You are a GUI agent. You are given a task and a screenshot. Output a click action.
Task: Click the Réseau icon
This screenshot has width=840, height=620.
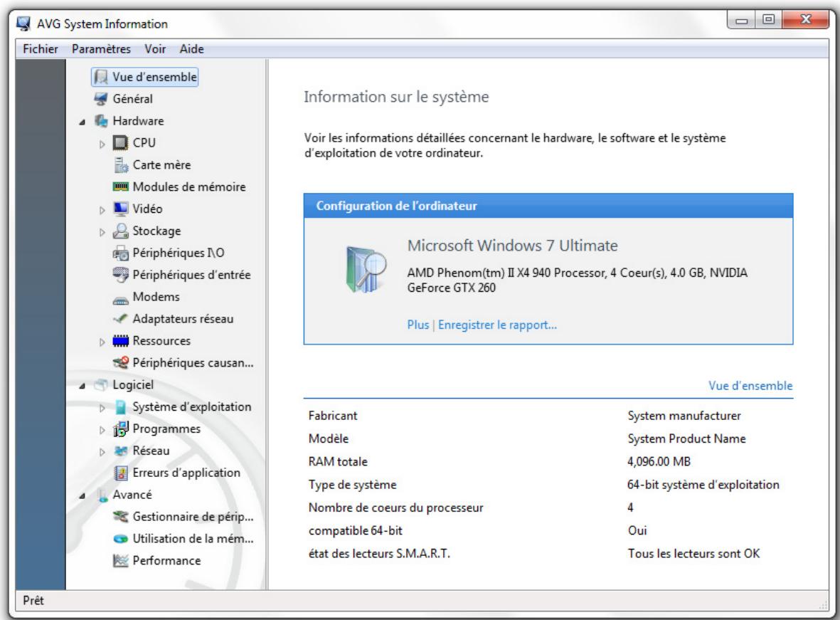point(120,451)
